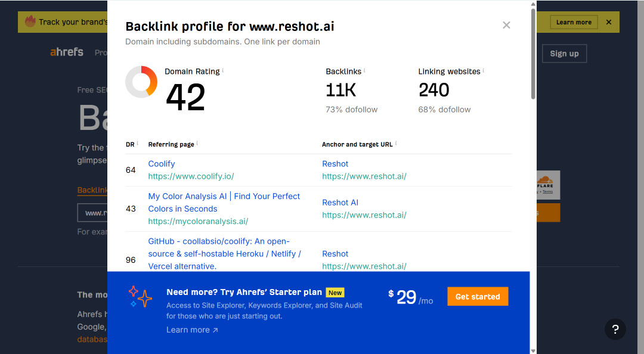This screenshot has height=354, width=644.
Task: Click the 73% dofollow text
Action: coord(352,110)
